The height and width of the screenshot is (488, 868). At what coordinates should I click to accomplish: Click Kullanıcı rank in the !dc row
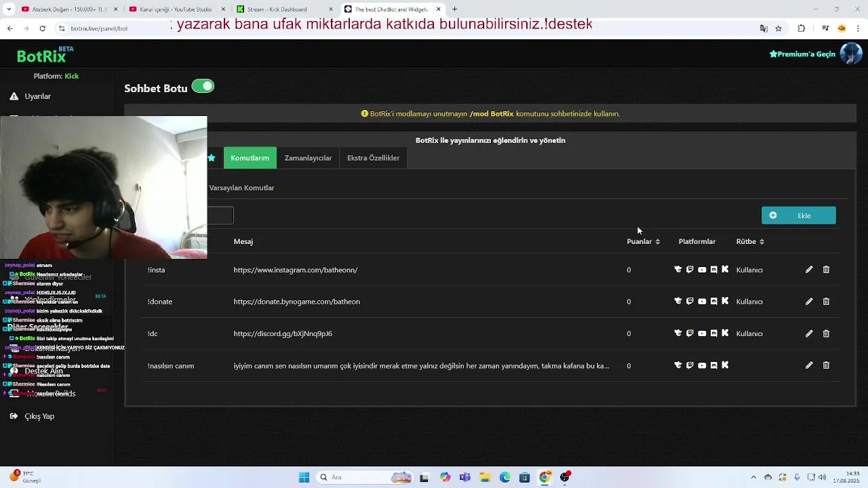pos(749,333)
